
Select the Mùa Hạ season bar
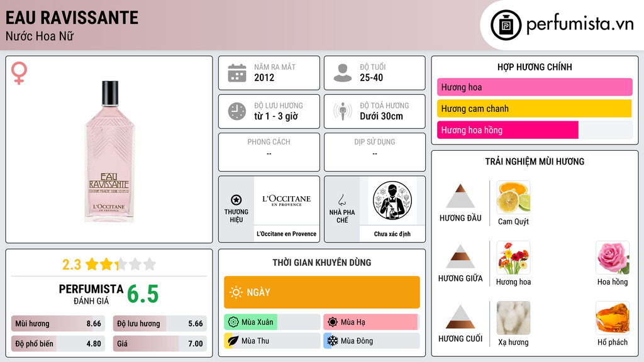pyautogui.click(x=372, y=322)
